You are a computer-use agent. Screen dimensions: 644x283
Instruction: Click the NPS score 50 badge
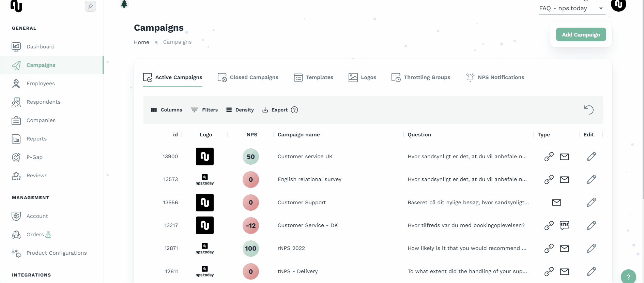(x=251, y=157)
